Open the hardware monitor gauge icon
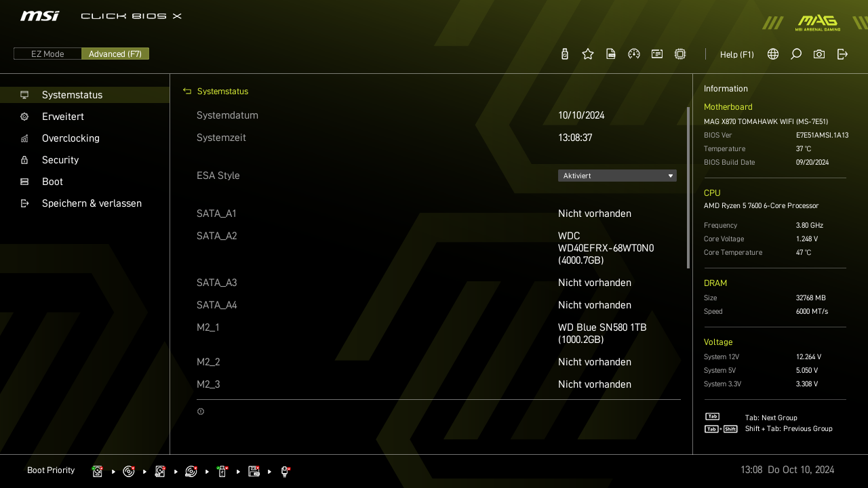 [x=634, y=54]
